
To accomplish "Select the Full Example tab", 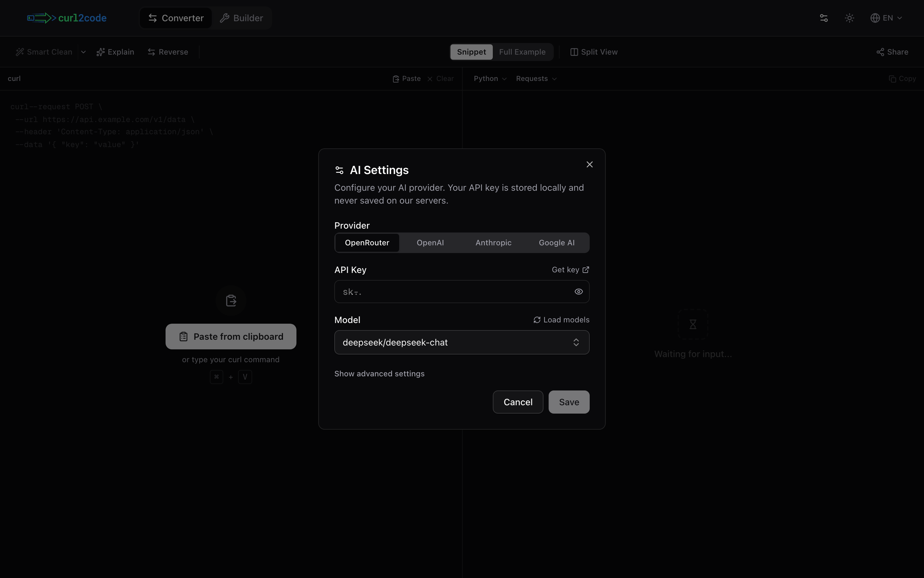I will [x=522, y=52].
